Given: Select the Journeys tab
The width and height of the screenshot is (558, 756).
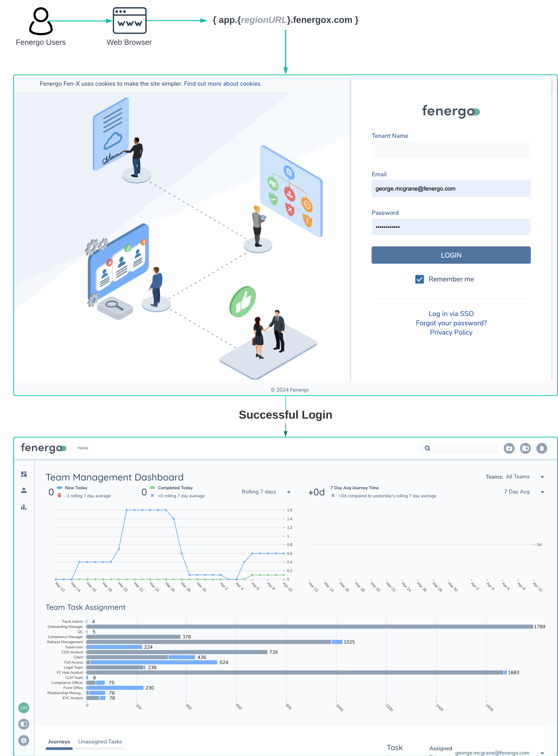Looking at the screenshot, I should point(59,741).
